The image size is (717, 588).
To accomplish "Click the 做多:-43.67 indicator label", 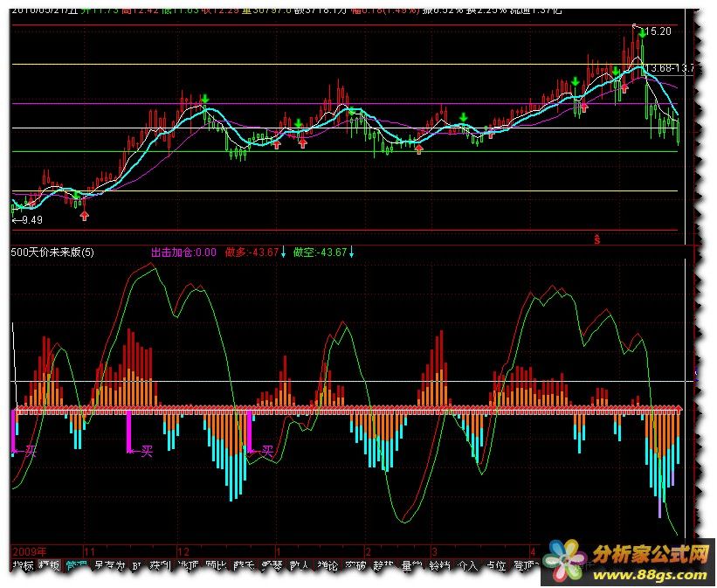I will coord(252,252).
